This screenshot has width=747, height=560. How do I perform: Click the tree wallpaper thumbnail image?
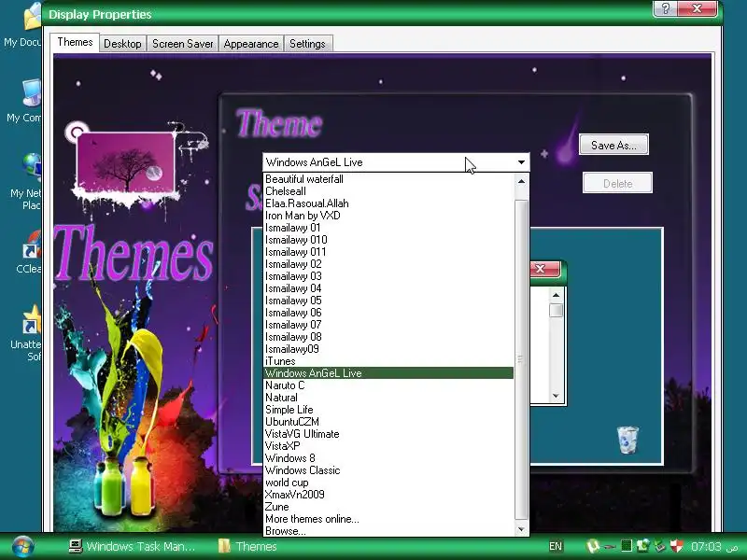pos(125,162)
